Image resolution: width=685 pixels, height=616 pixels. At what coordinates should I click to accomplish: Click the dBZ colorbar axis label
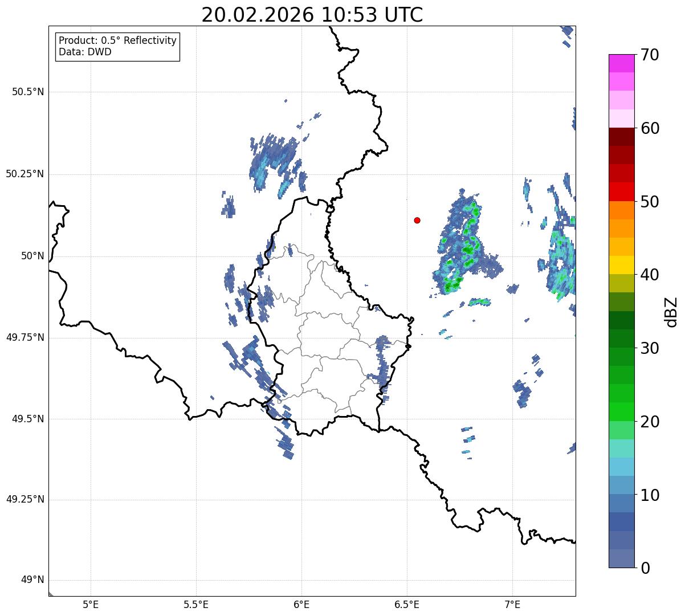click(671, 311)
